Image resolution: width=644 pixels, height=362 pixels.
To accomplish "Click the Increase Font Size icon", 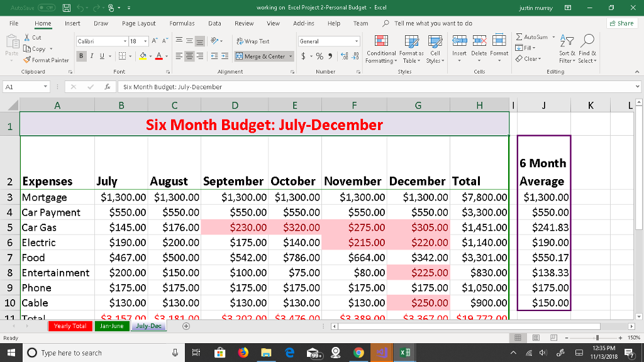I will point(155,41).
